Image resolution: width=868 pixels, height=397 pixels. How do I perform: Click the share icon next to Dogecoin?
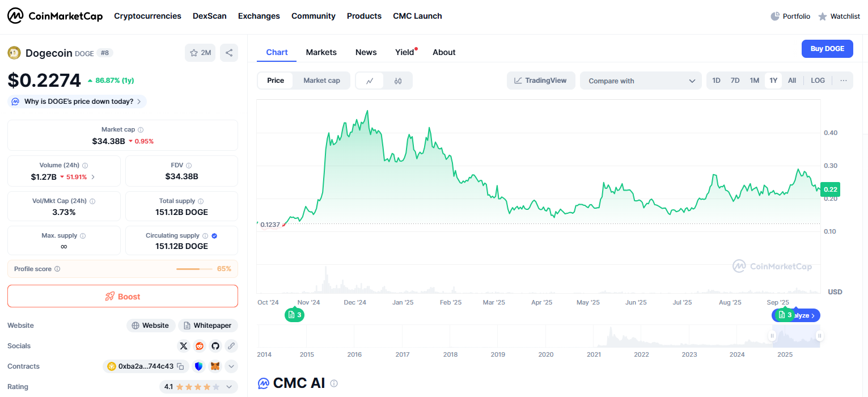(229, 53)
